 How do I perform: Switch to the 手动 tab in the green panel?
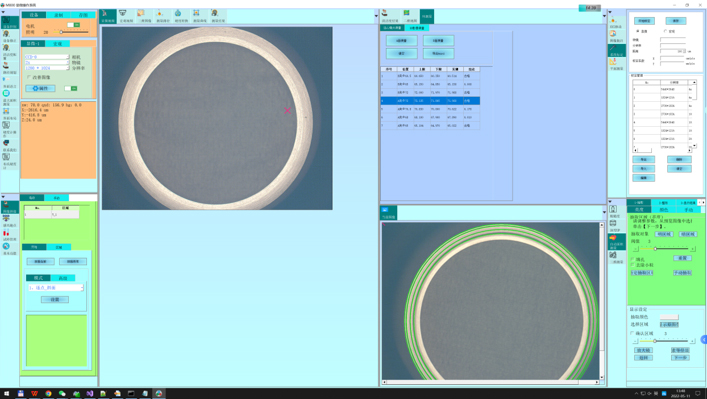pyautogui.click(x=689, y=210)
